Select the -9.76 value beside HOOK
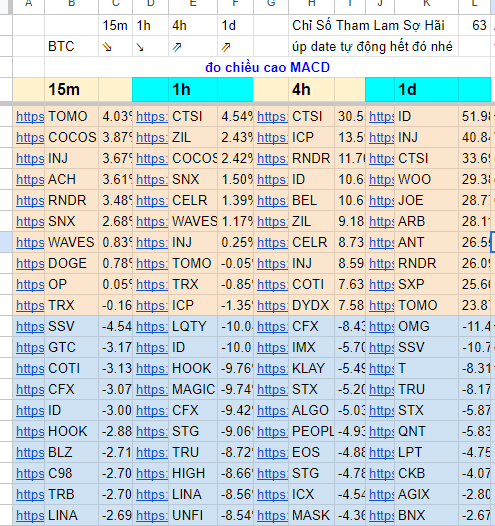This screenshot has width=495, height=526. pos(235,368)
